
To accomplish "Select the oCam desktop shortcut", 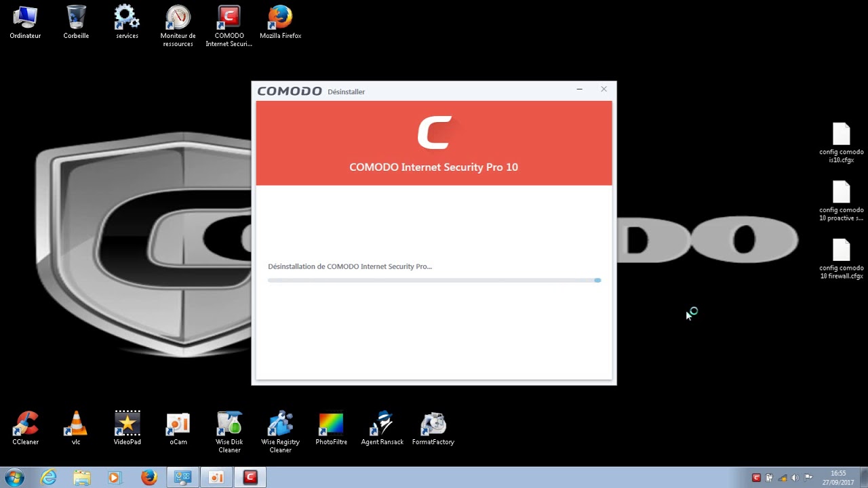I will pos(178,428).
